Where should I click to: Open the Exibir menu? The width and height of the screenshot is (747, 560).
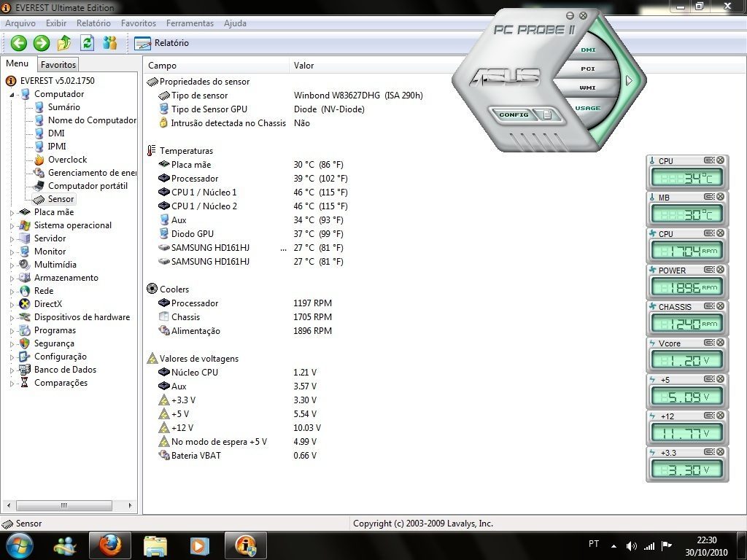click(x=56, y=23)
